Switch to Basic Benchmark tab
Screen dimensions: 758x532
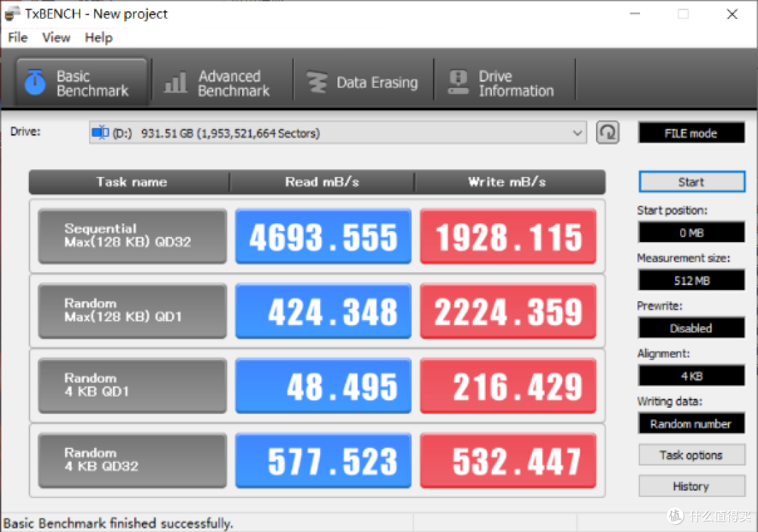pyautogui.click(x=81, y=82)
